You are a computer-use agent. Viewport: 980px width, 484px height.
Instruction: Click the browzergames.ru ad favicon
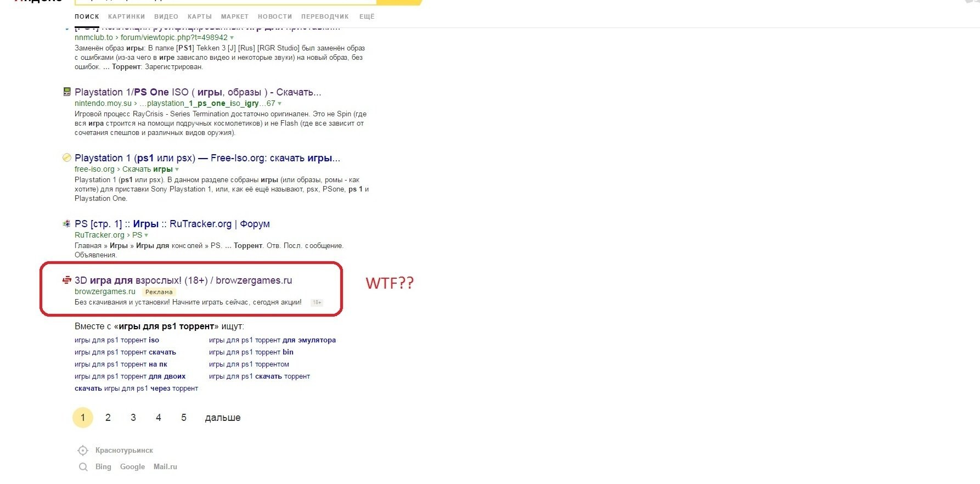[67, 280]
